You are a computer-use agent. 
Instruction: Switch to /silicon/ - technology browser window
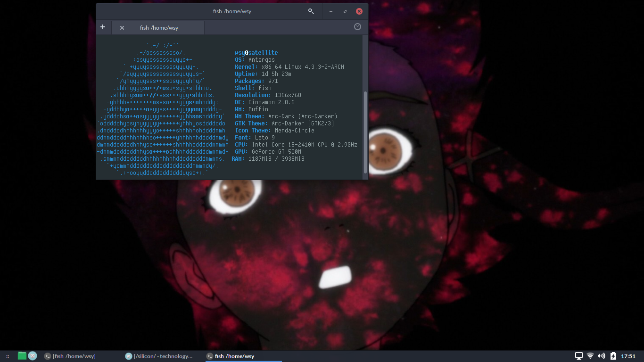coord(159,356)
